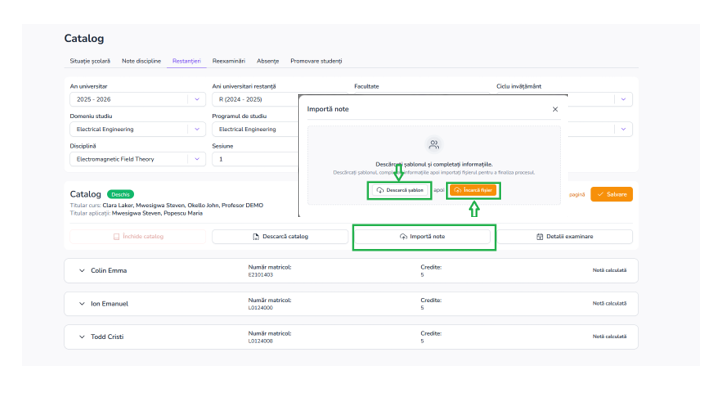Click the orange Încarcă fișier upload button
Viewport: 722px width, 405px height.
(473, 190)
